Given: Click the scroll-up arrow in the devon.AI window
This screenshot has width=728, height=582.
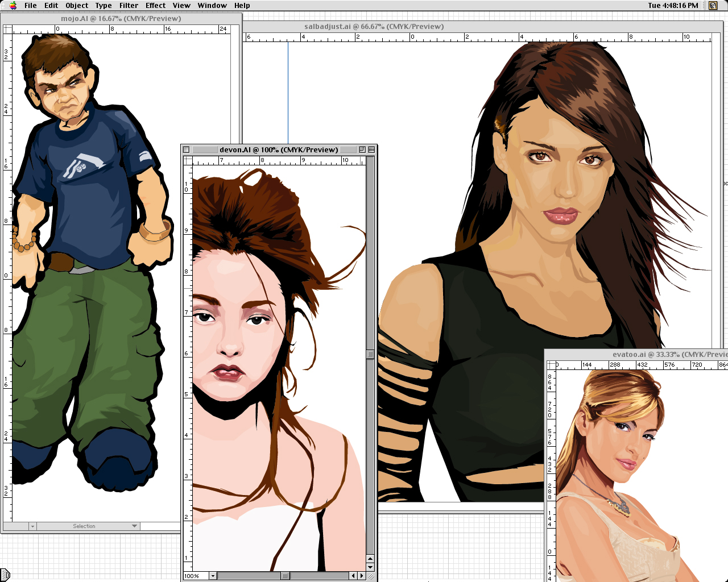Looking at the screenshot, I should (370, 559).
